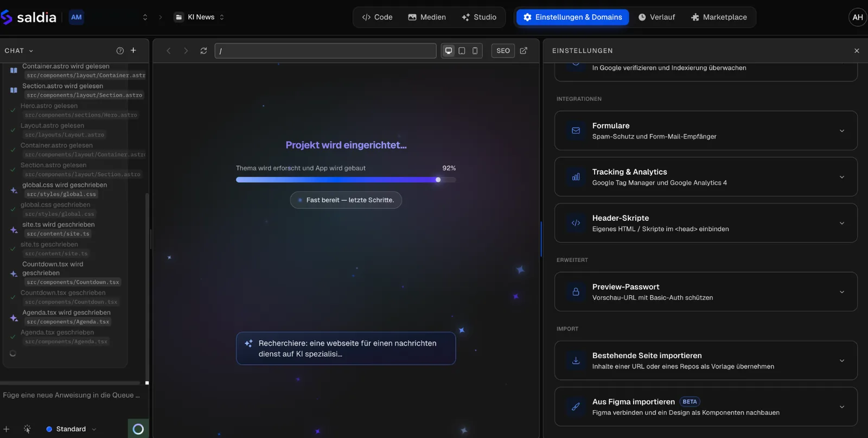Click the AH user avatar

858,17
